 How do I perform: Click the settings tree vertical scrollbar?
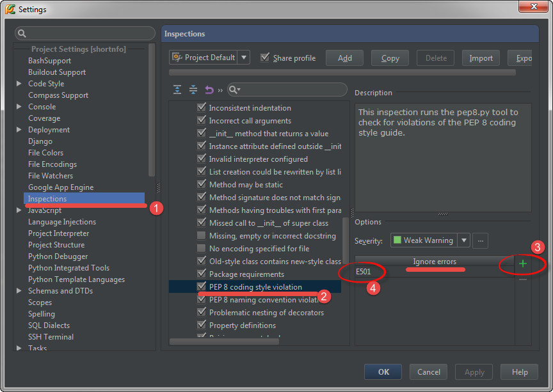[x=152, y=109]
